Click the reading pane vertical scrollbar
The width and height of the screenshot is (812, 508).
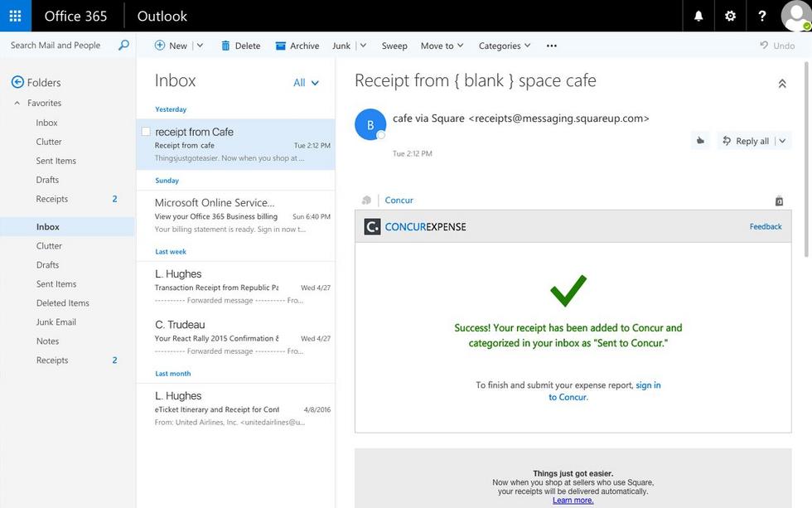click(x=806, y=158)
